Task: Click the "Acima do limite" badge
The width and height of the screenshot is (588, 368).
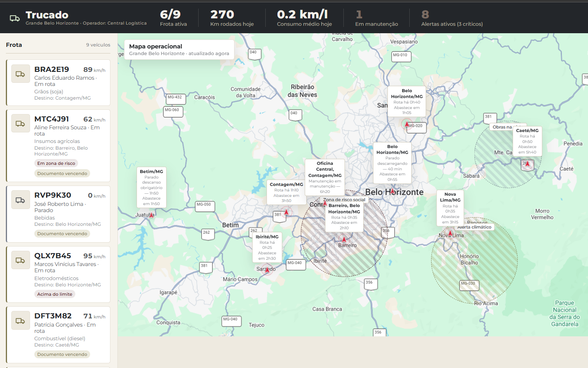Action: [x=55, y=294]
